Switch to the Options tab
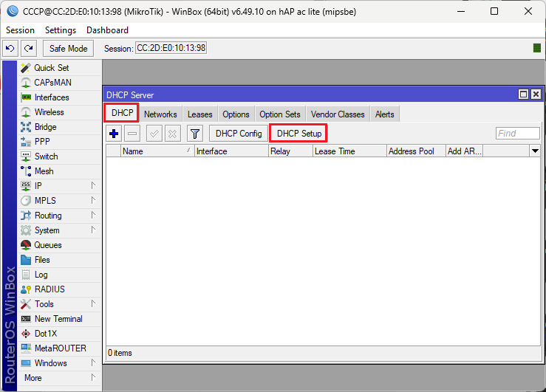This screenshot has height=392, width=546. (x=236, y=114)
